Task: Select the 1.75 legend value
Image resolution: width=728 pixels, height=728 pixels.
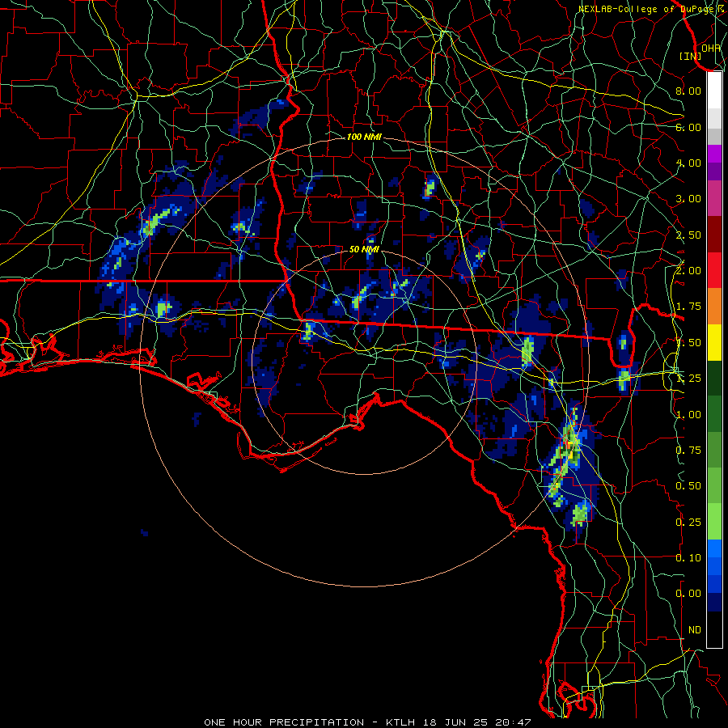Action: [688, 307]
